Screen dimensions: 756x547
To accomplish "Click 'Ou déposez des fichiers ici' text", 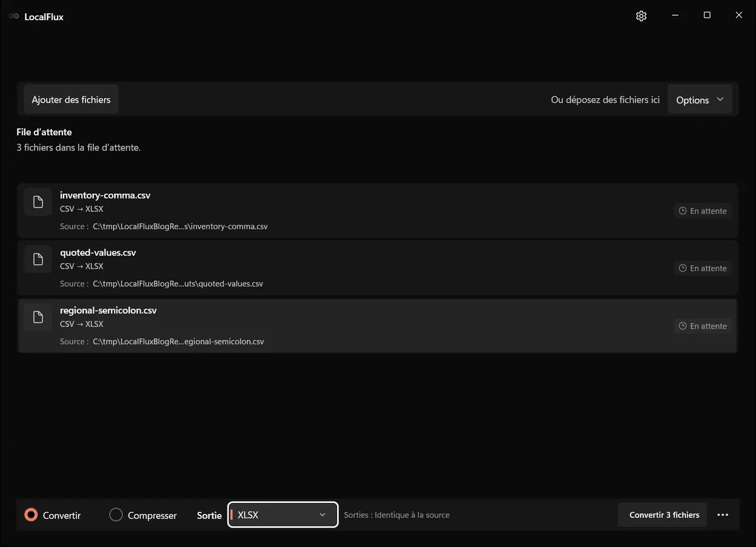I will [605, 99].
